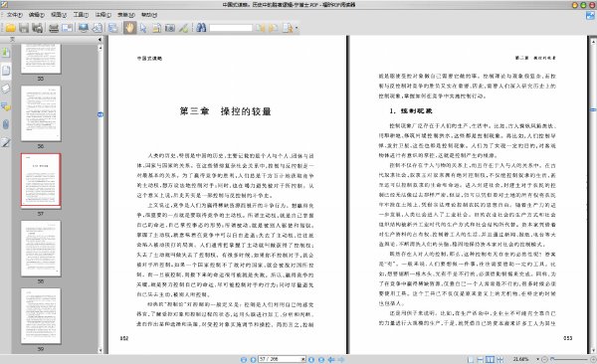Screen dimensions: 597x364
Task: Click the thumbnail panel scrollbar handle
Action: 100,114
